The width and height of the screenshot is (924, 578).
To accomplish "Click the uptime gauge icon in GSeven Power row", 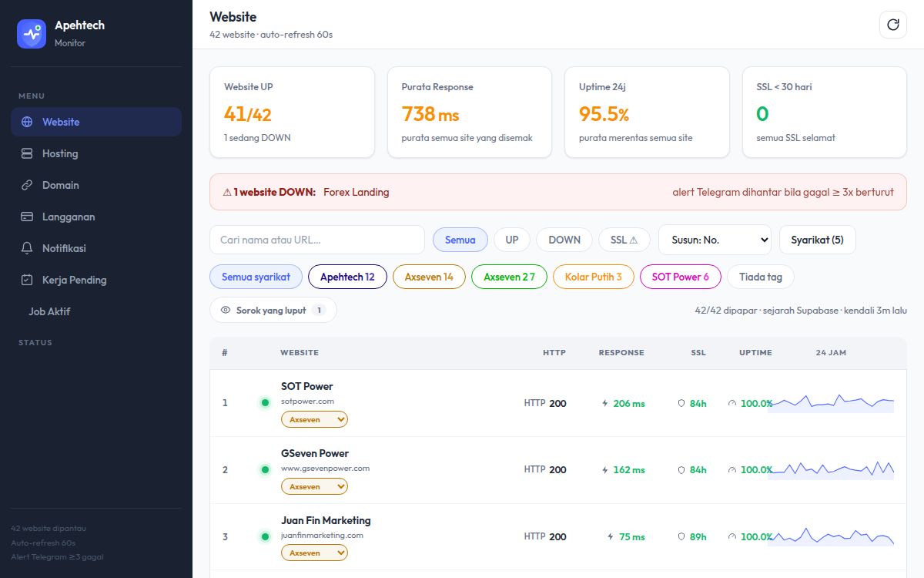I will [732, 470].
